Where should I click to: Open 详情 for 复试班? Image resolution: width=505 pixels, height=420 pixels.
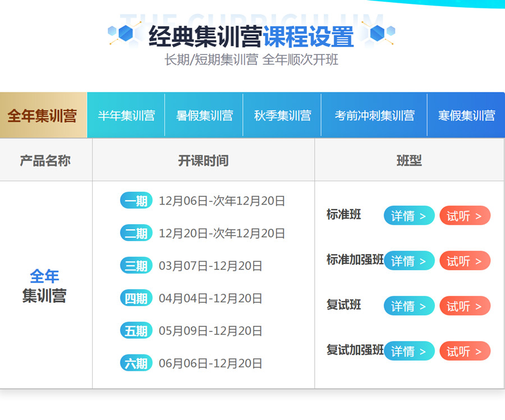pos(409,306)
